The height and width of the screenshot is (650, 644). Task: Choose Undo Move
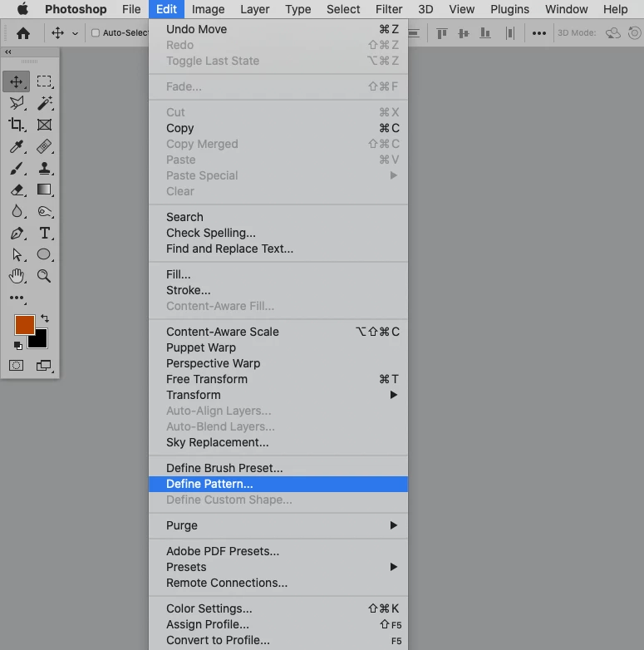tap(278, 29)
